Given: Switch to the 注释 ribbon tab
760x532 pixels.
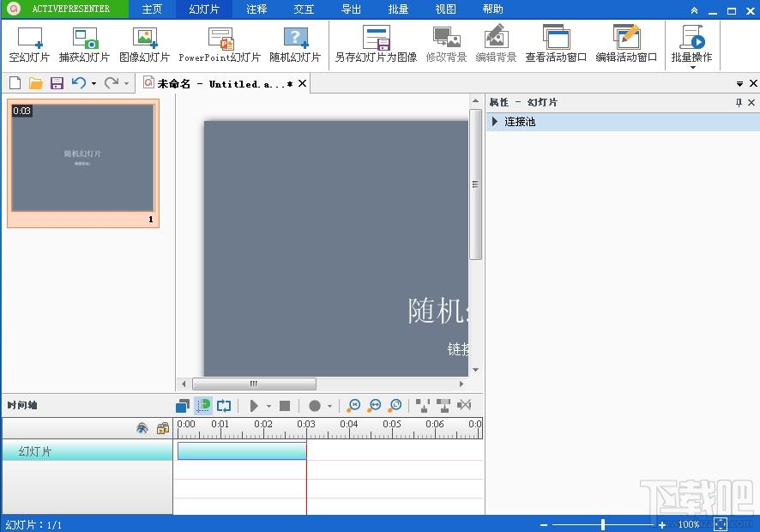Looking at the screenshot, I should 256,9.
